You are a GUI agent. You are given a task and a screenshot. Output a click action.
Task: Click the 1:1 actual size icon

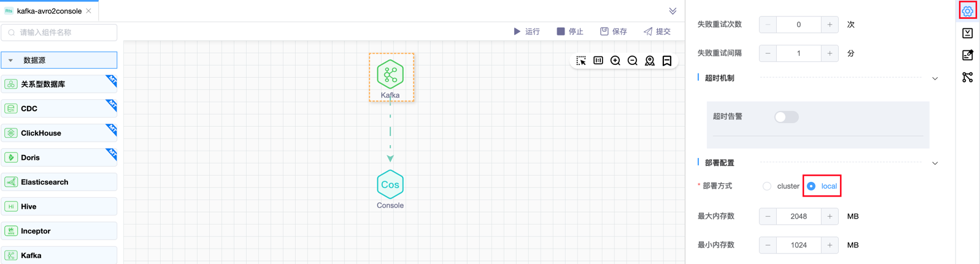(x=598, y=61)
